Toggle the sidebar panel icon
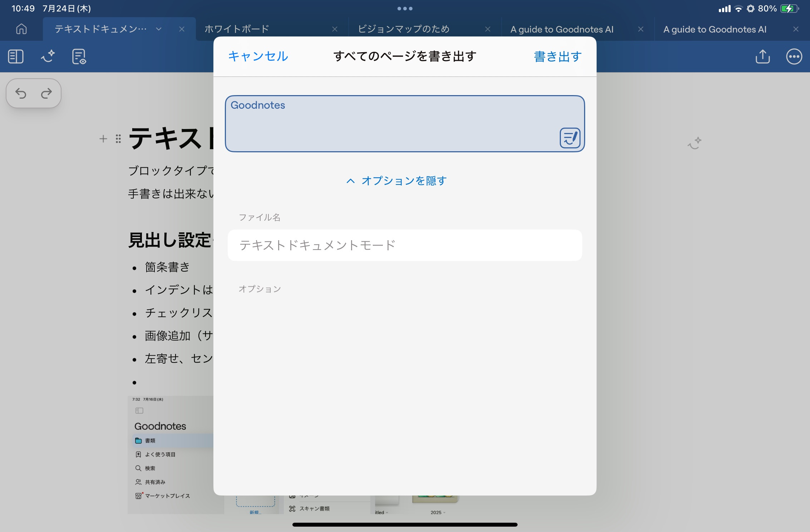810x532 pixels. point(16,56)
